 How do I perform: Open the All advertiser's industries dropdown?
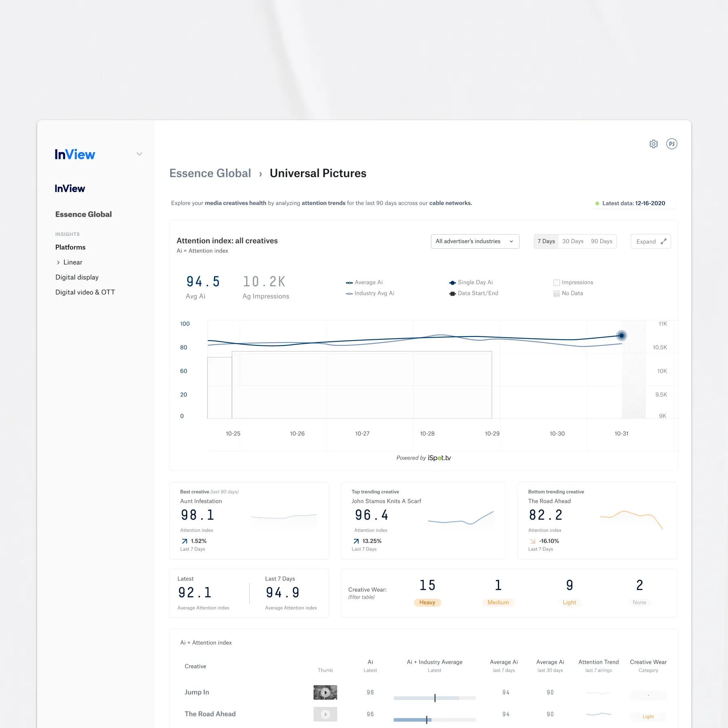click(475, 241)
